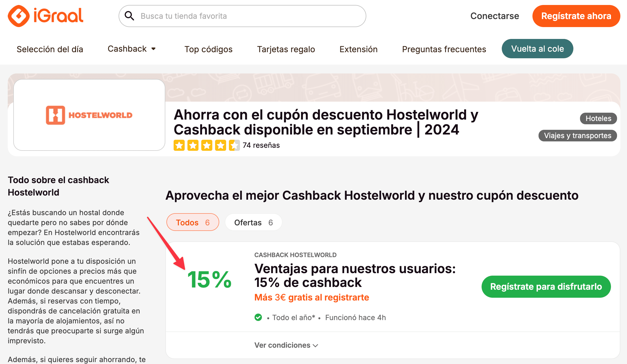Click the iGraal logo icon
Viewport: 627px width, 364px height.
tap(19, 16)
